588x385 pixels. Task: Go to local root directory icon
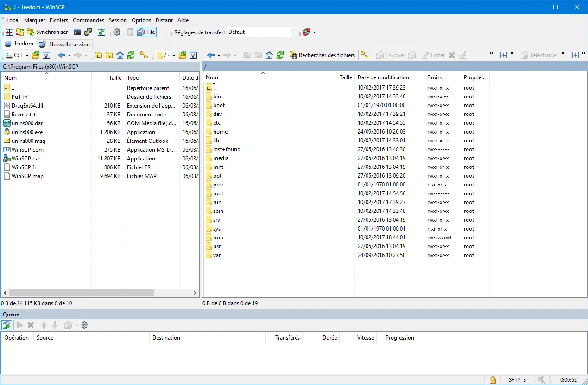click(x=109, y=55)
